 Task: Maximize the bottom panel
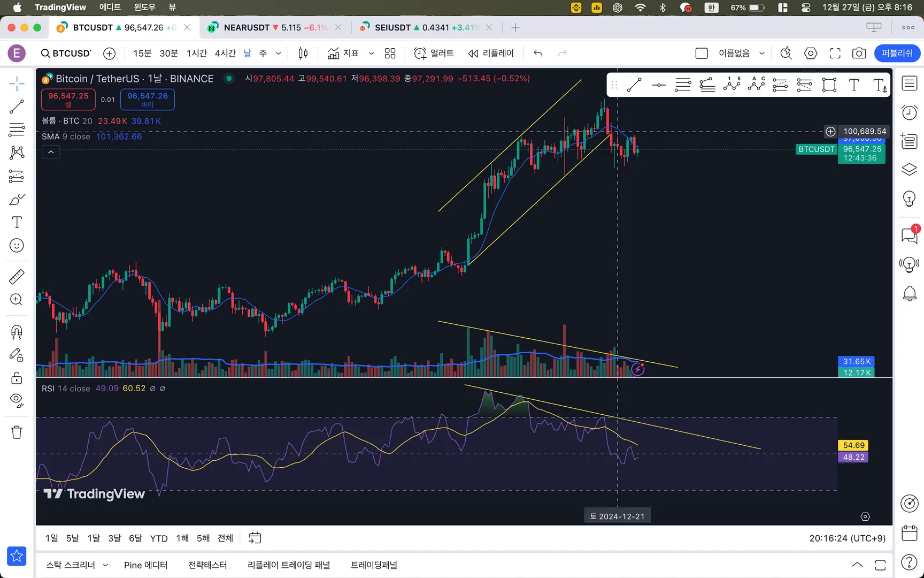[880, 565]
